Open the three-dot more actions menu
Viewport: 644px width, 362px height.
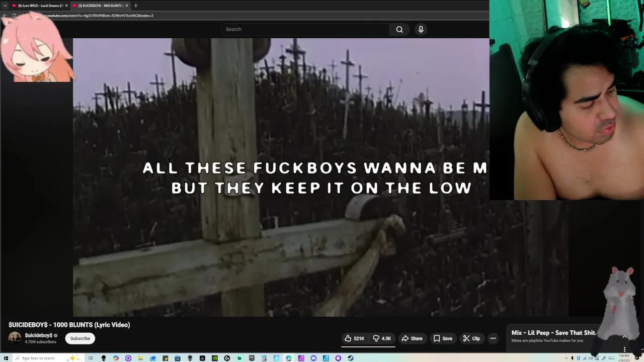point(493,338)
